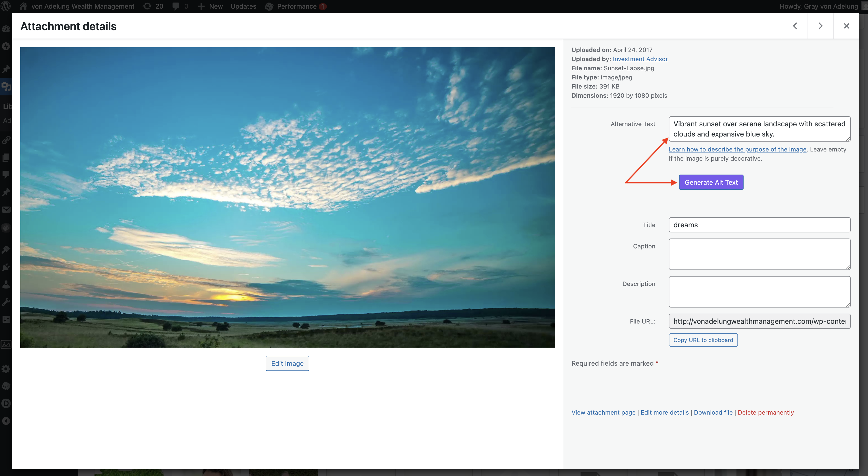Click the Edit Image button
Screen dimensions: 868x476
pos(287,364)
